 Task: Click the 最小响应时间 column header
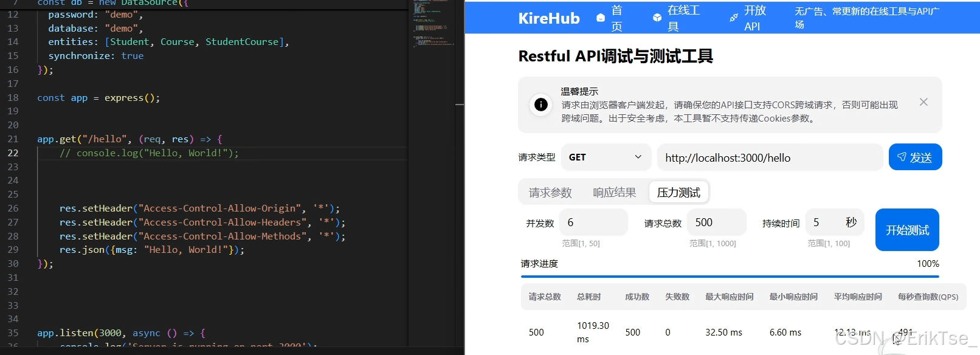click(793, 297)
